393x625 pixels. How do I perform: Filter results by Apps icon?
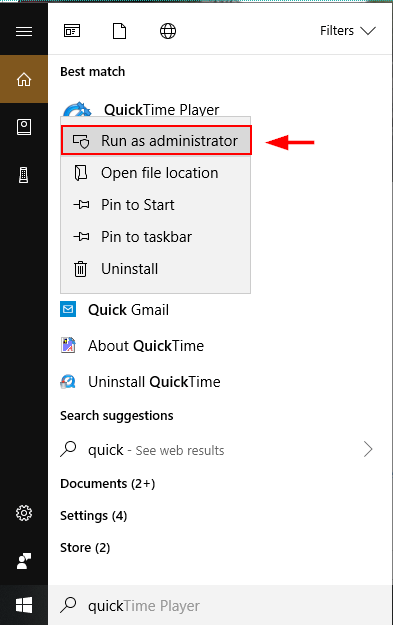[72, 31]
